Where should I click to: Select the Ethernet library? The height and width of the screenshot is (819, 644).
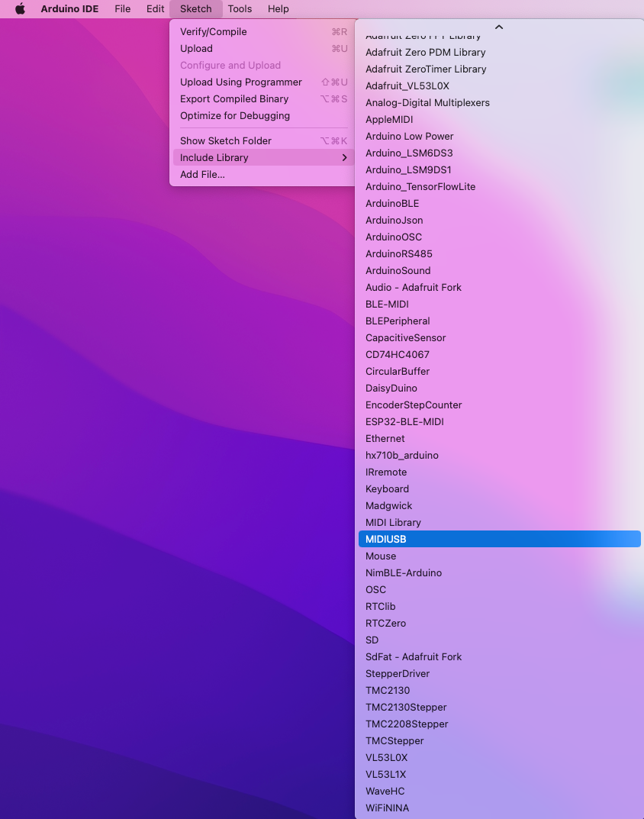click(x=500, y=438)
